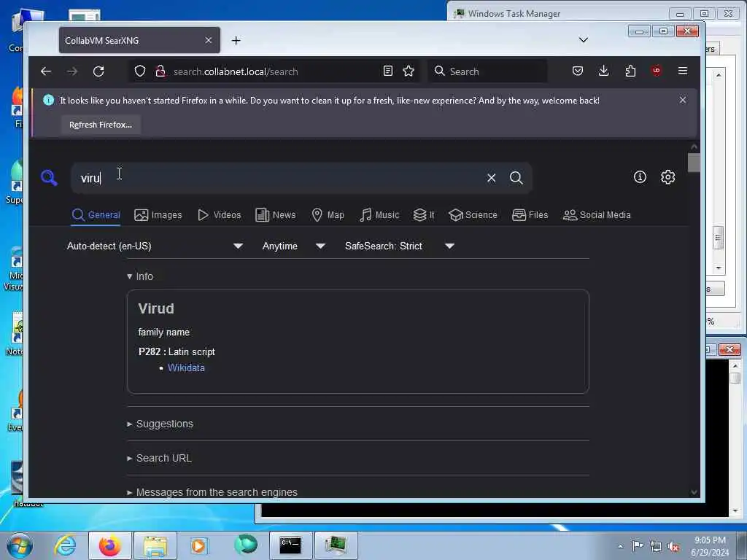Go back using the browser back arrow

(x=46, y=71)
